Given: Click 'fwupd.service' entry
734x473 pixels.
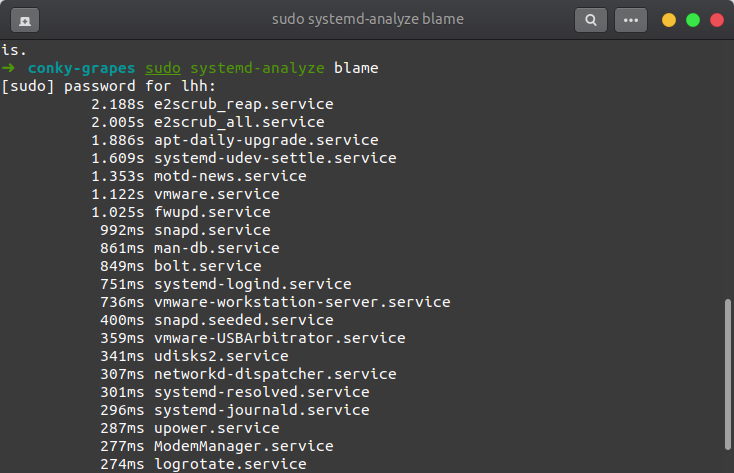Looking at the screenshot, I should pos(212,212).
